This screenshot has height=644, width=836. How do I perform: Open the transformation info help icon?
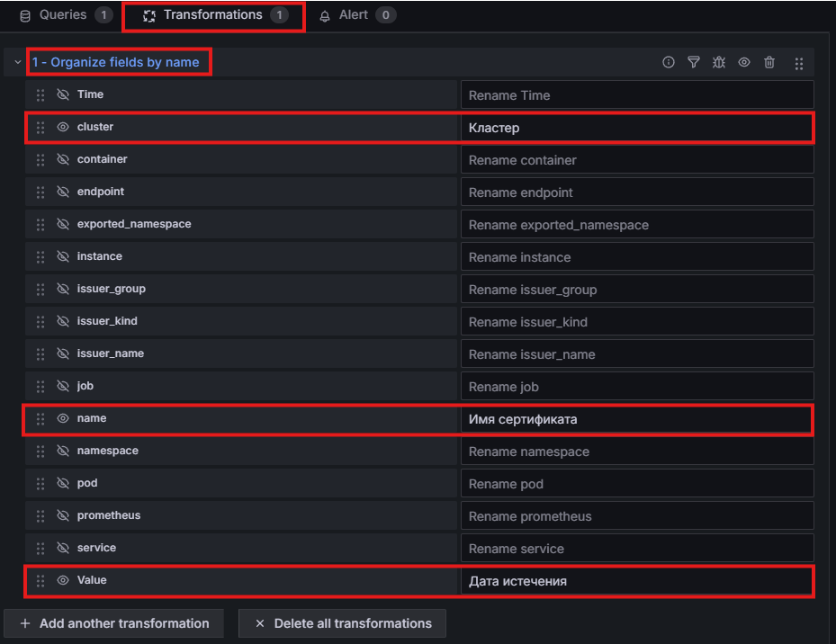tap(668, 62)
